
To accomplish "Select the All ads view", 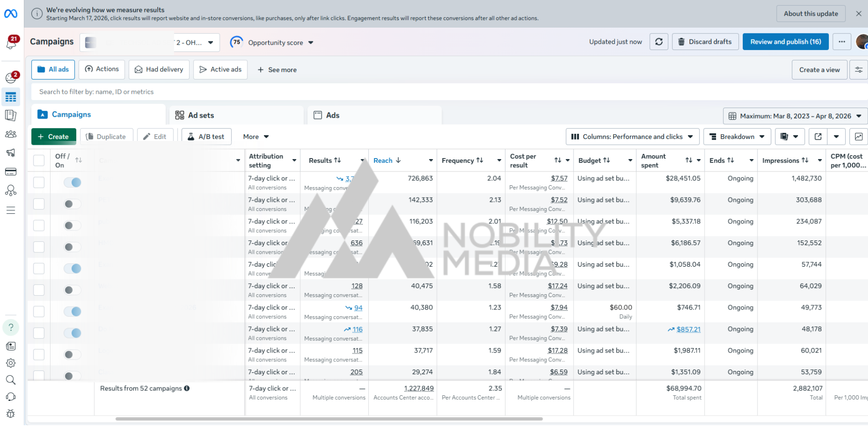I will click(x=53, y=70).
